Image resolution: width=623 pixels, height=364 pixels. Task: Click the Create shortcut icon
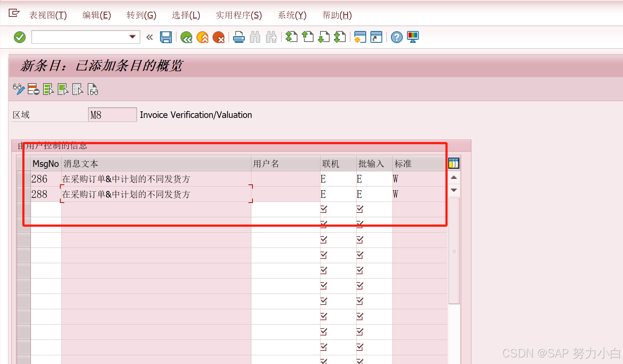tap(376, 37)
